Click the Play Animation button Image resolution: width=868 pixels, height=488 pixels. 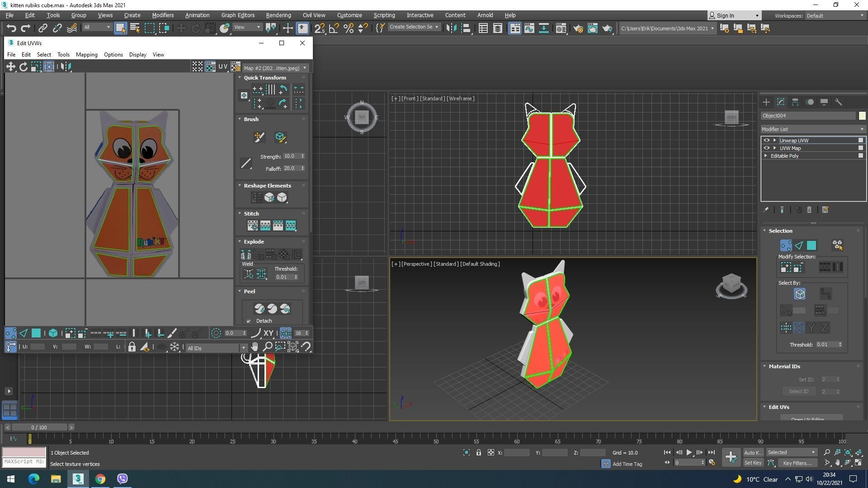[689, 452]
